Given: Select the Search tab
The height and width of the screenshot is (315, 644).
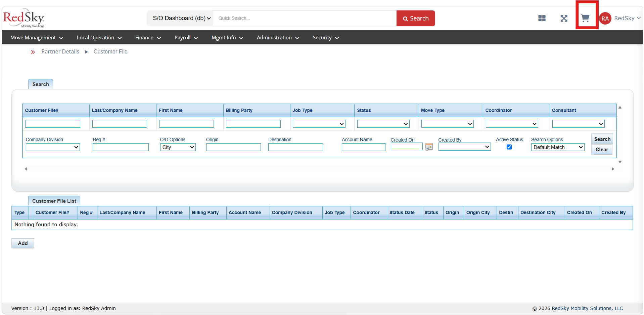Looking at the screenshot, I should pyautogui.click(x=41, y=84).
